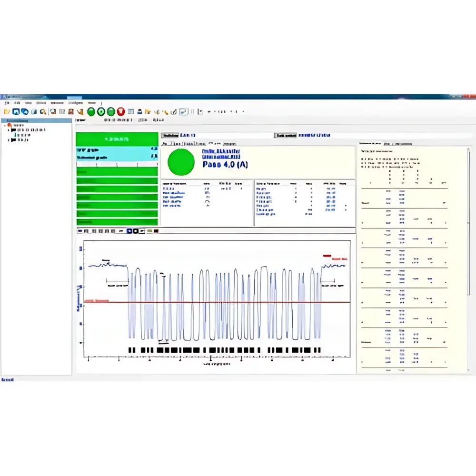Click the green play icon in the toolbar
The image size is (476, 476).
[x=100, y=111]
